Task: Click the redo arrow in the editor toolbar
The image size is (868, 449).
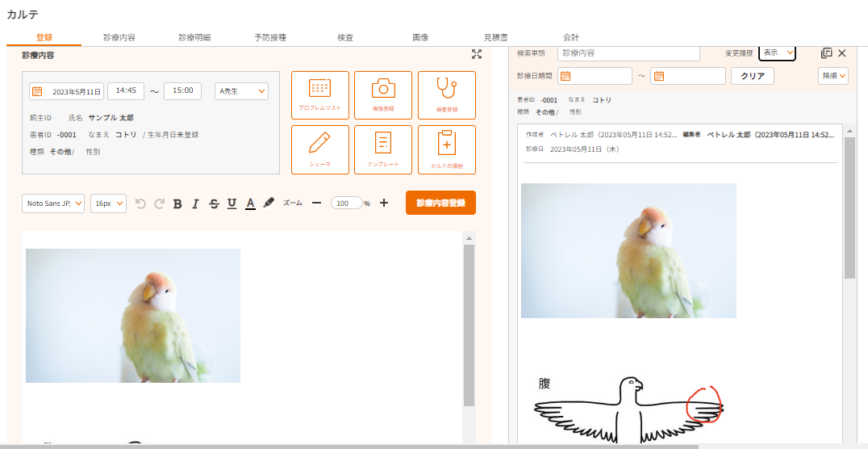Action: 160,204
